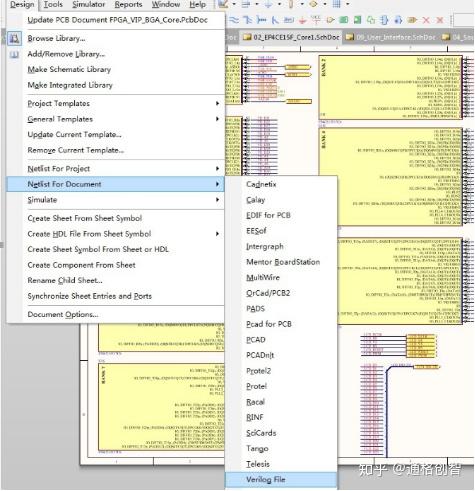Select the Place No ERC marker tool
This screenshot has width=475, height=491.
426,20
